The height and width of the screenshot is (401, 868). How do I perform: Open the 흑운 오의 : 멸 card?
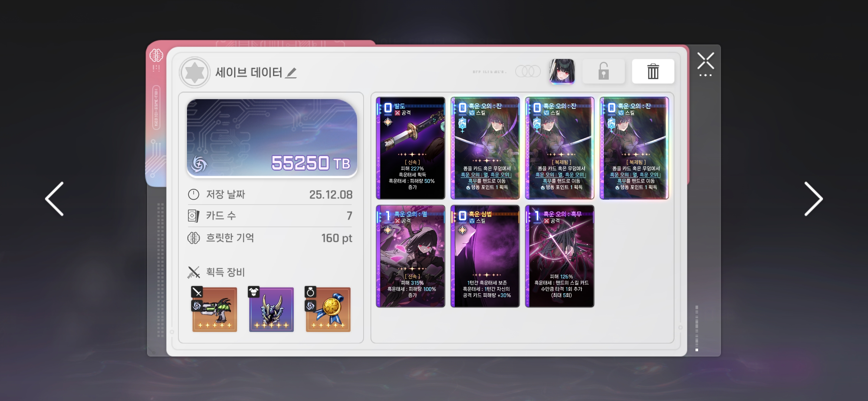point(411,256)
